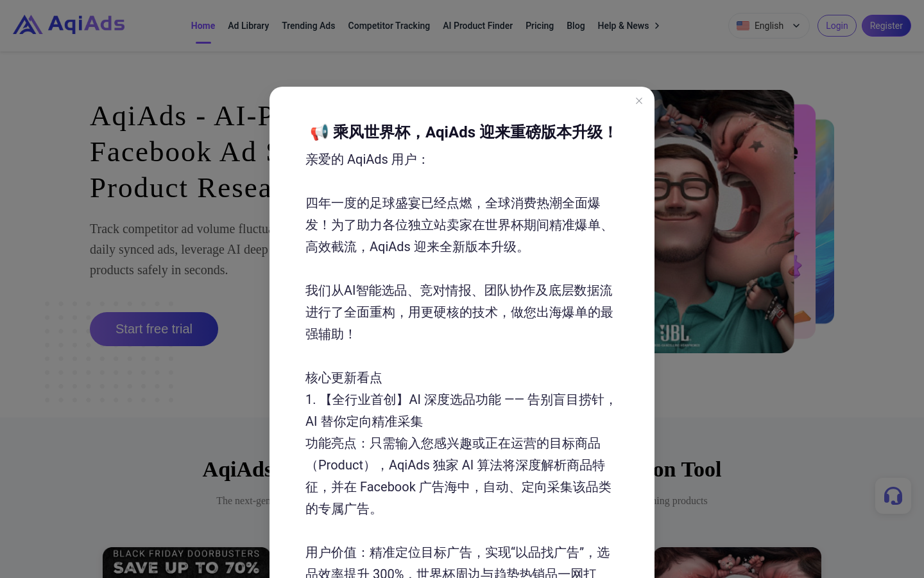Image resolution: width=924 pixels, height=578 pixels.
Task: Open the Ad Library page
Action: tap(248, 26)
